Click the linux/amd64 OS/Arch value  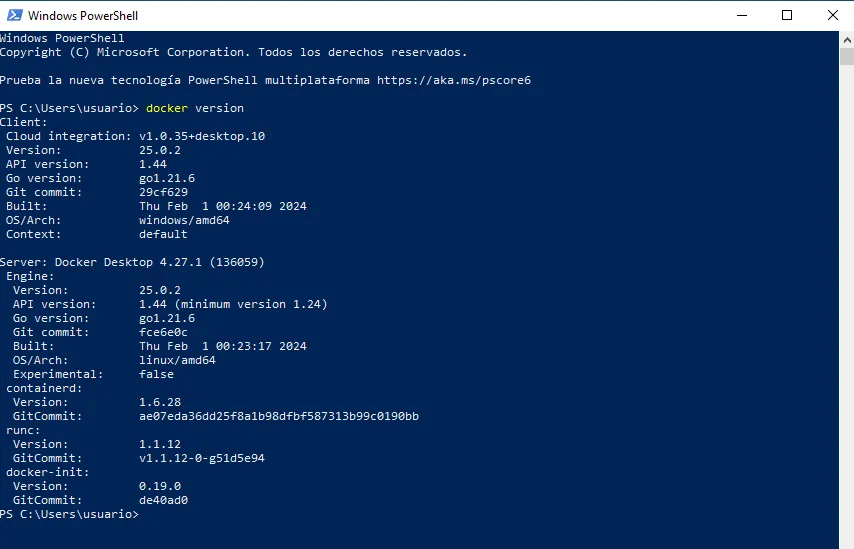pyautogui.click(x=177, y=360)
